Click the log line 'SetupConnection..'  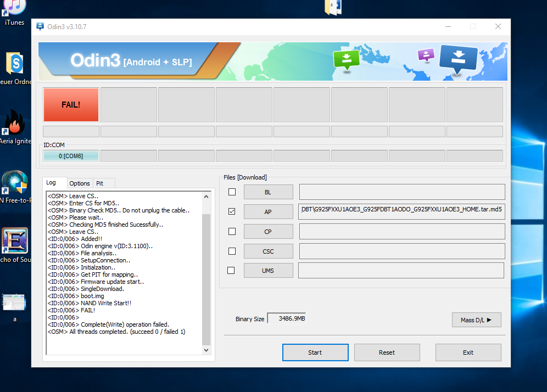click(x=89, y=260)
